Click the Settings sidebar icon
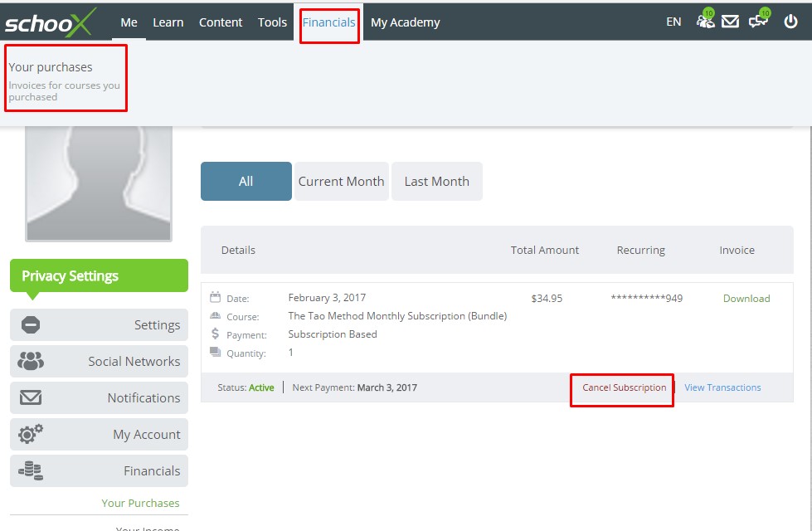This screenshot has width=812, height=531. point(31,324)
